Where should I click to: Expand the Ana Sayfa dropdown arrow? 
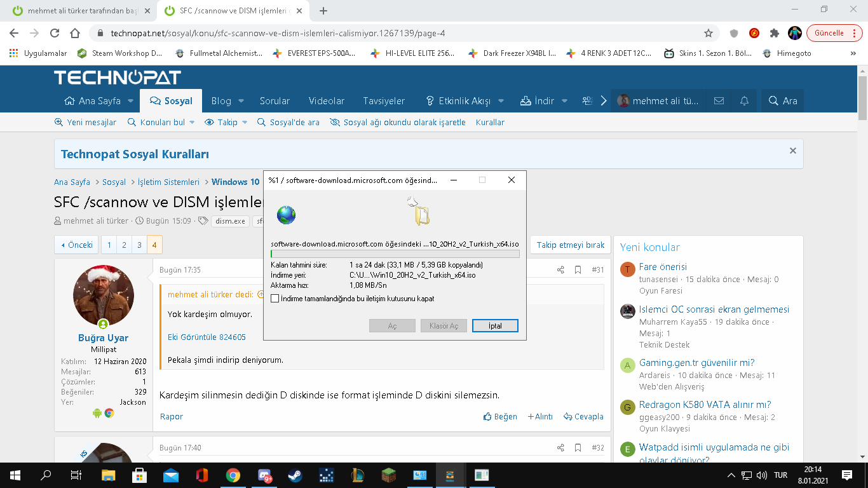[130, 101]
